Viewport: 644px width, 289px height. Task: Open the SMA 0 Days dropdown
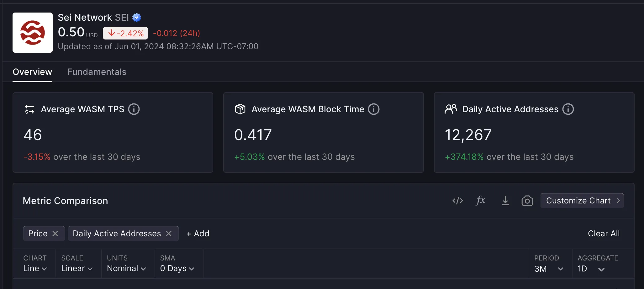pyautogui.click(x=177, y=269)
